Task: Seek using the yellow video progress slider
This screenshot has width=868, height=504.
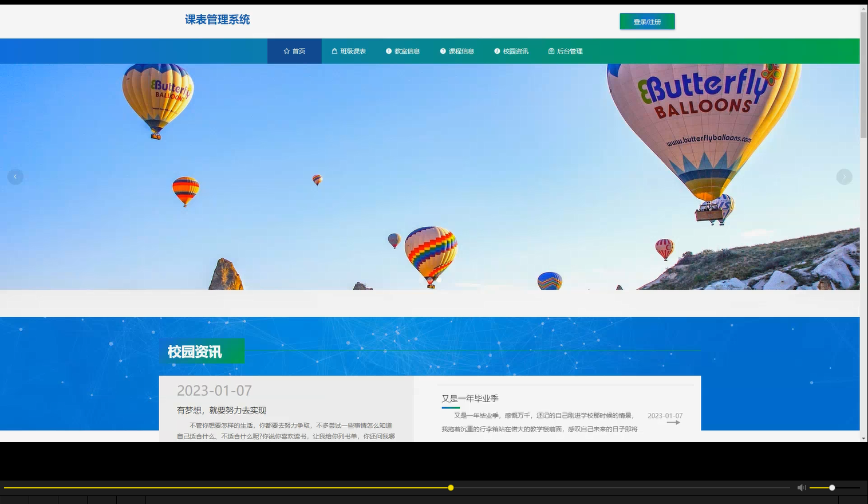Action: 450,487
